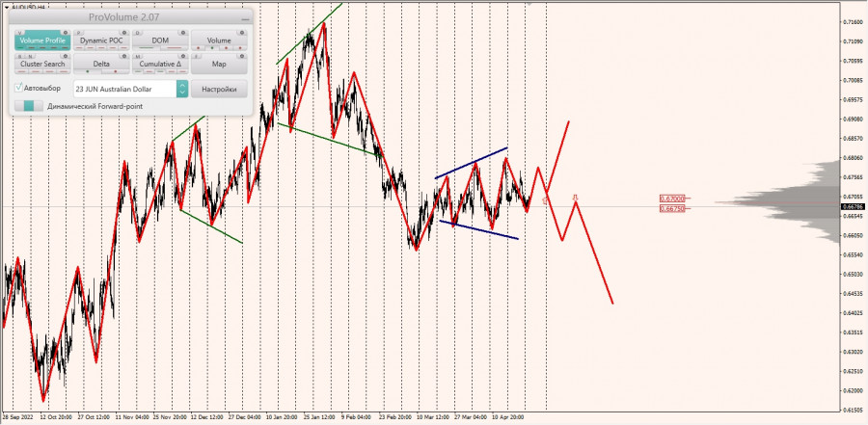Open Volume button's gear settings

click(x=242, y=33)
